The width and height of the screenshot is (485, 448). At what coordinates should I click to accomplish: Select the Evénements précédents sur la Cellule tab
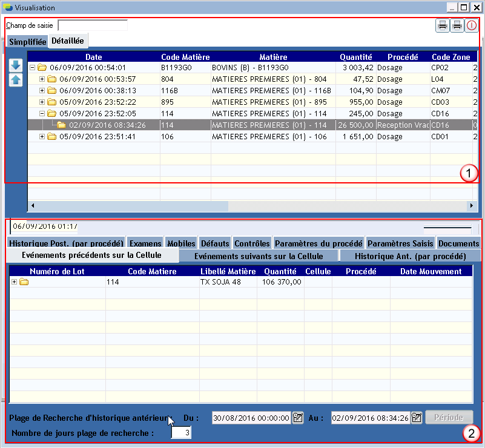tap(92, 255)
